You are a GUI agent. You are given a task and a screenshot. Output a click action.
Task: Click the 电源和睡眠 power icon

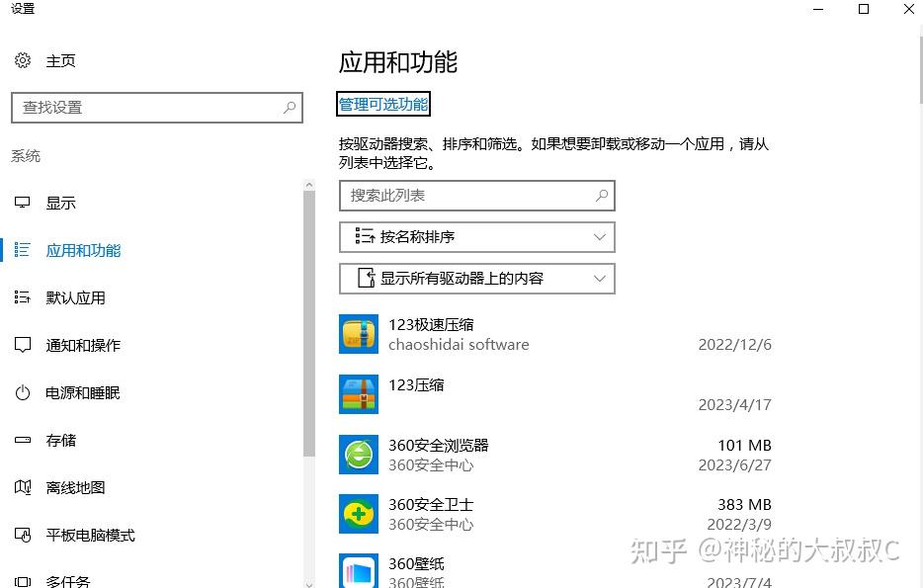23,392
